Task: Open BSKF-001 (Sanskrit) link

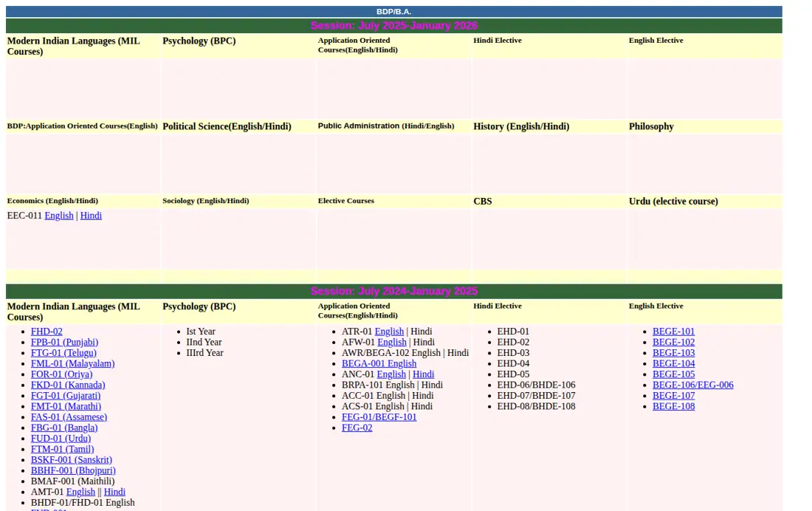Action: (72, 460)
